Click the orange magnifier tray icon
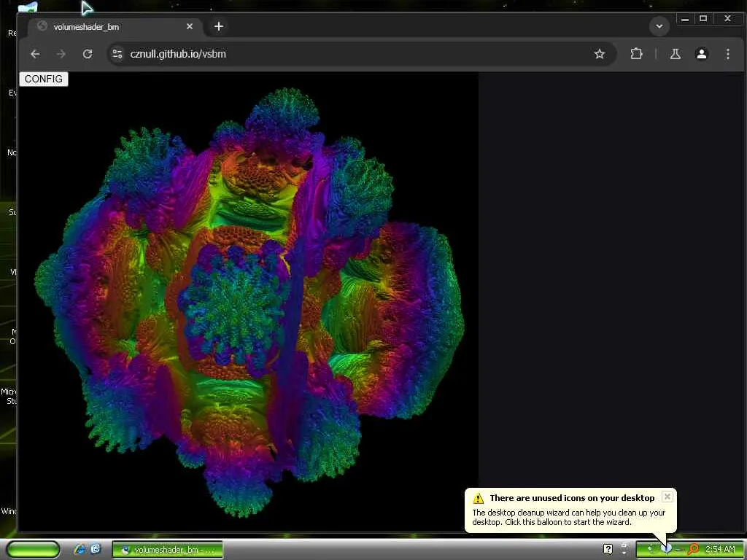 click(693, 550)
